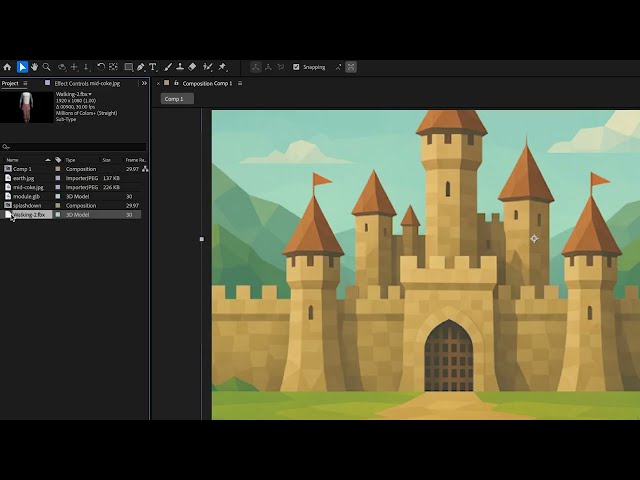The image size is (640, 480).
Task: Click label color swatch for splashdown
Action: point(58,205)
